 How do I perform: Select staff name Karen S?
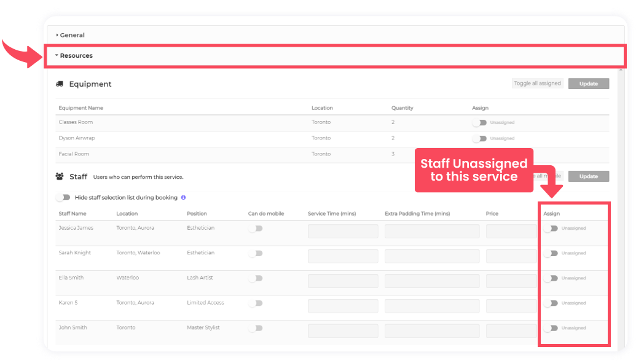tap(68, 303)
